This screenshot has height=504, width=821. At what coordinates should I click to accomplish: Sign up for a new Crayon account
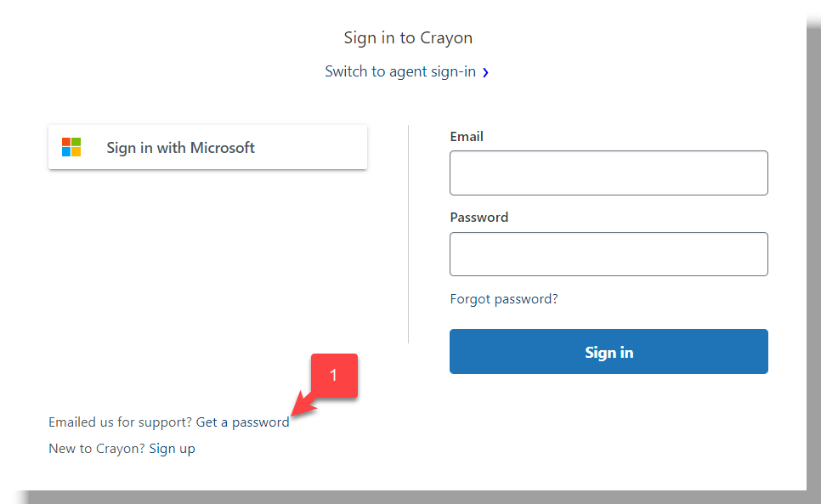(x=172, y=448)
